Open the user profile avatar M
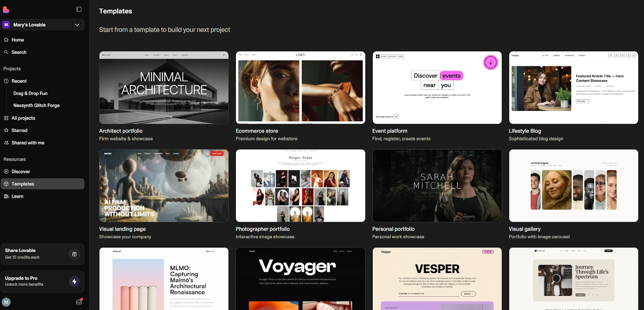The width and height of the screenshot is (644, 310). point(6,302)
